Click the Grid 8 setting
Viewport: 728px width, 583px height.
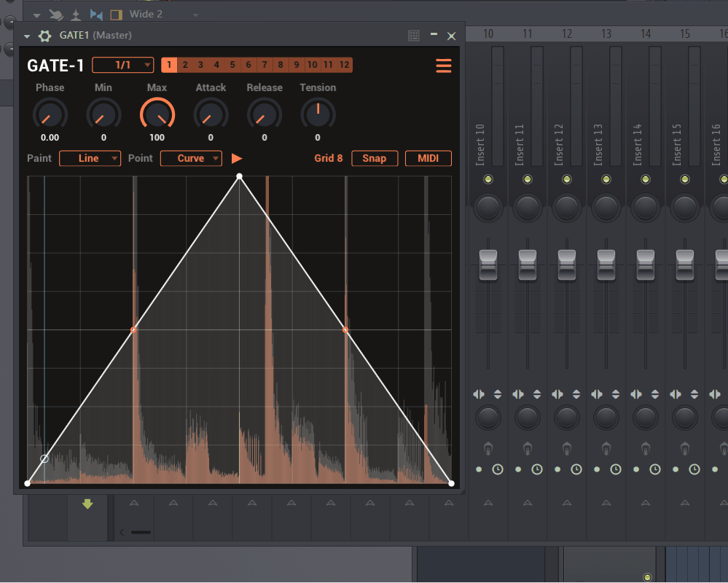[328, 158]
